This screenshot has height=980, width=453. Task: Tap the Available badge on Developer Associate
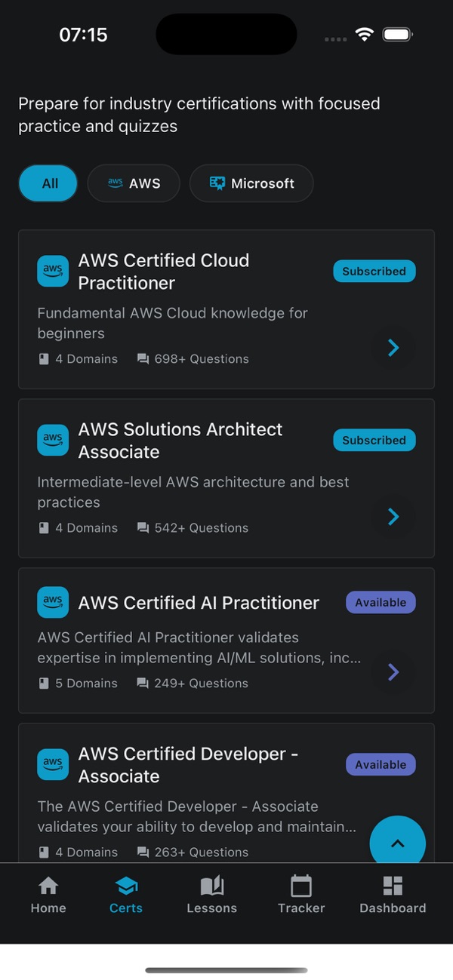coord(381,765)
